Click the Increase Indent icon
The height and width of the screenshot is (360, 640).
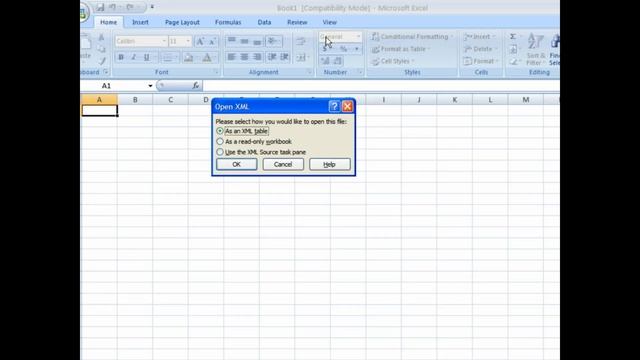coord(285,57)
